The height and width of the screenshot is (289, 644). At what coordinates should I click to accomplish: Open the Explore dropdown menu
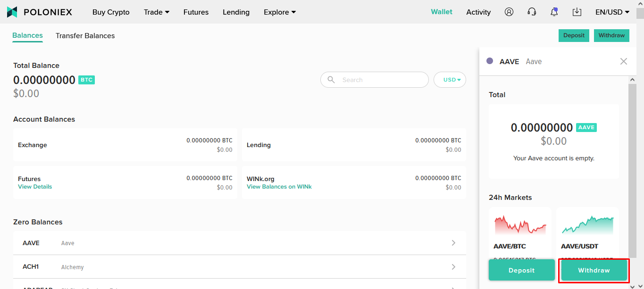pyautogui.click(x=280, y=12)
